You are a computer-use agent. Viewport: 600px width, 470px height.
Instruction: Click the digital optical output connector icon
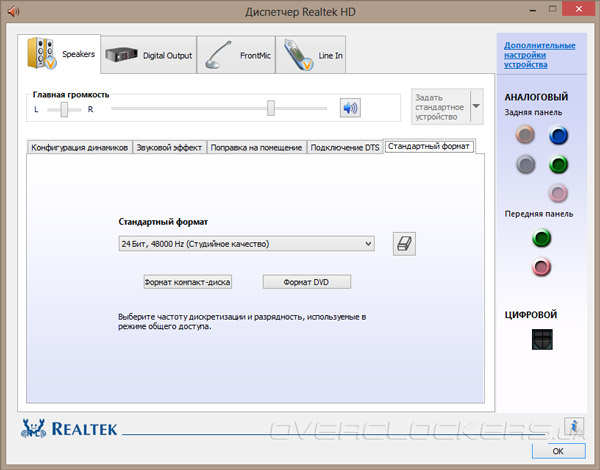click(x=542, y=339)
